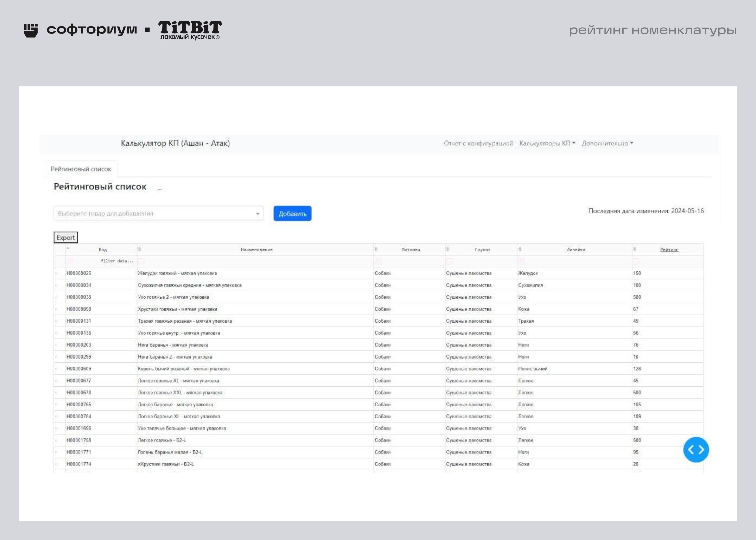Open Отчет с конфигурацией page

(478, 143)
